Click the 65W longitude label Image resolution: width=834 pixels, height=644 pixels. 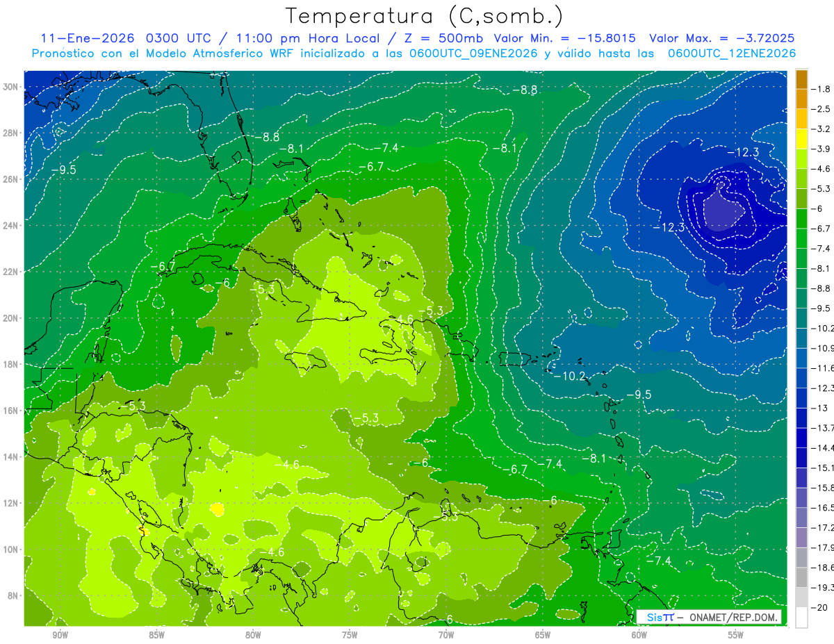point(543,635)
